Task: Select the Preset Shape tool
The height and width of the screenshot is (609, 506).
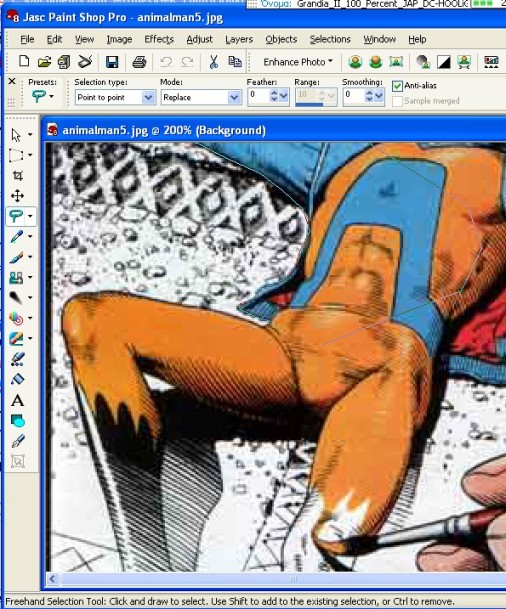Action: point(17,421)
